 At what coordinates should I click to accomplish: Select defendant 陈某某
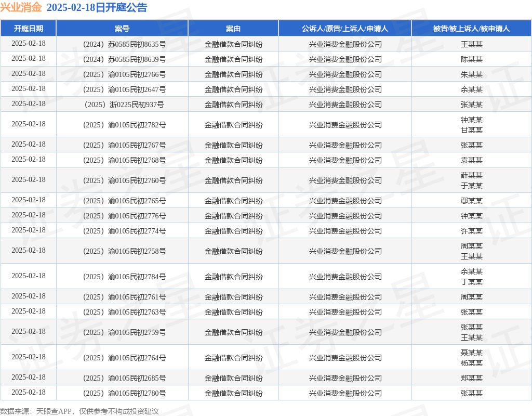[x=472, y=59]
